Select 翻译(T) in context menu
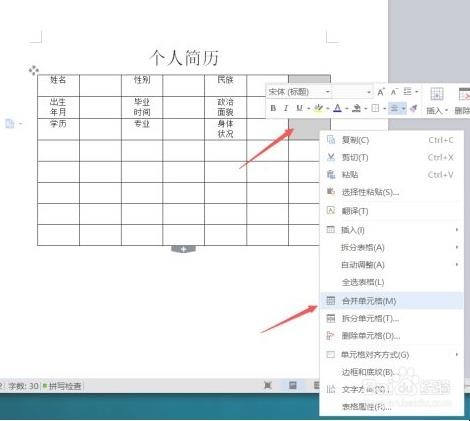 pos(392,211)
